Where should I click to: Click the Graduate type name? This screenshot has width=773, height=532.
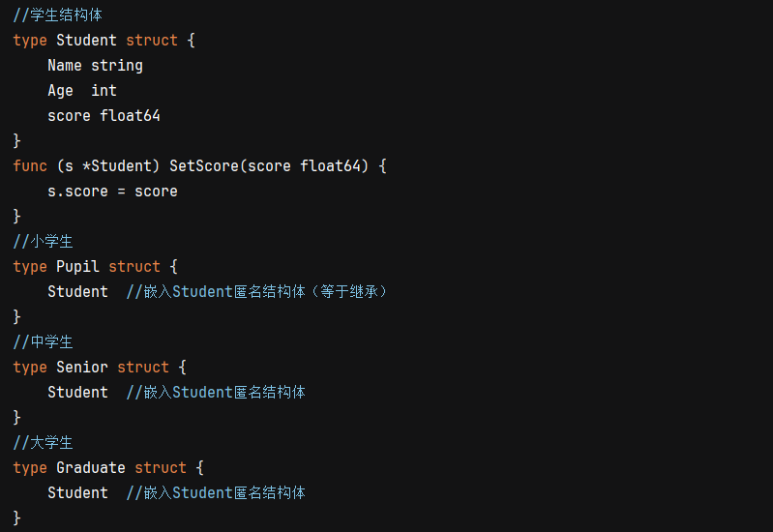tap(91, 468)
